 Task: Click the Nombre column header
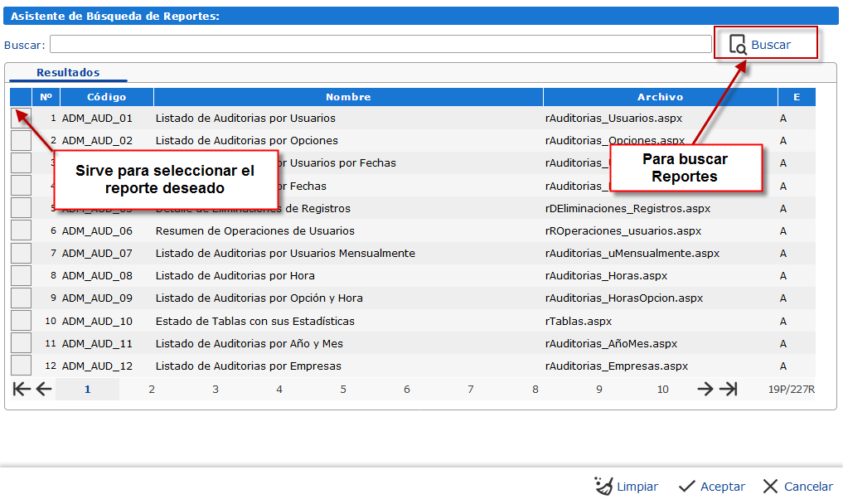347,97
